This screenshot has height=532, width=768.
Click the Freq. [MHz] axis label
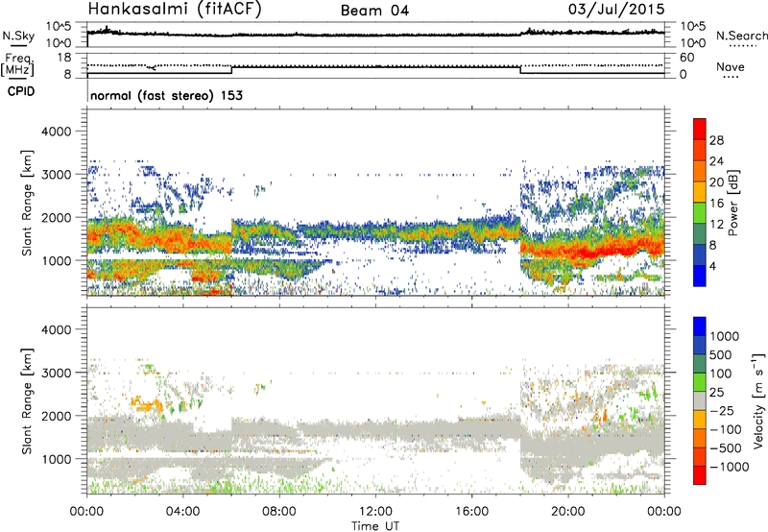point(18,65)
